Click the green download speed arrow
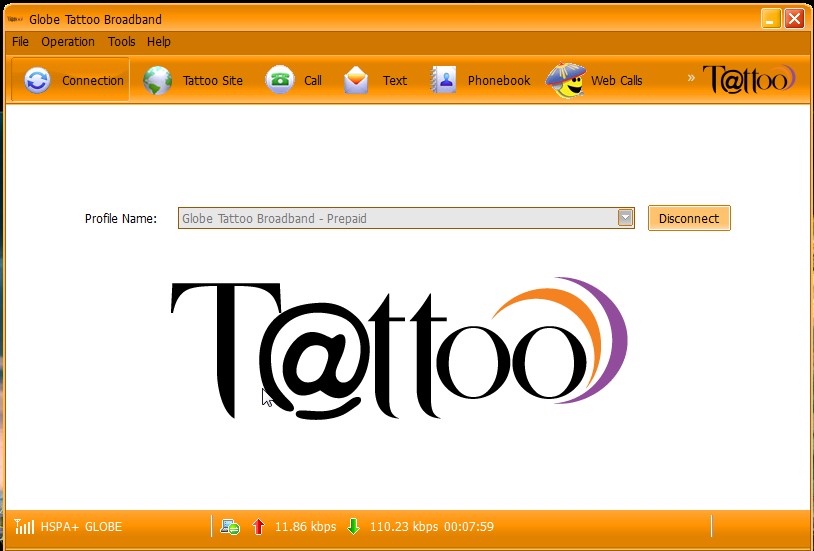Screen dimensions: 814x551 coord(353,526)
